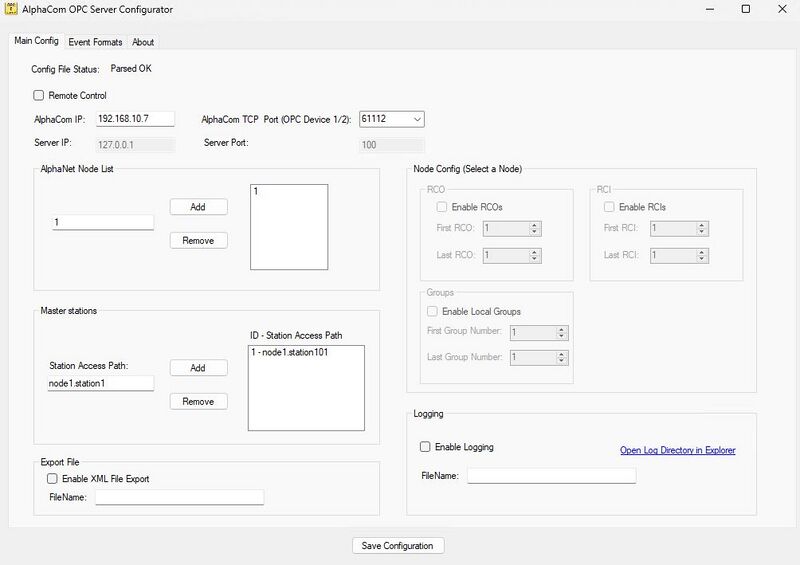Open the About tab
The width and height of the screenshot is (800, 565).
(143, 42)
